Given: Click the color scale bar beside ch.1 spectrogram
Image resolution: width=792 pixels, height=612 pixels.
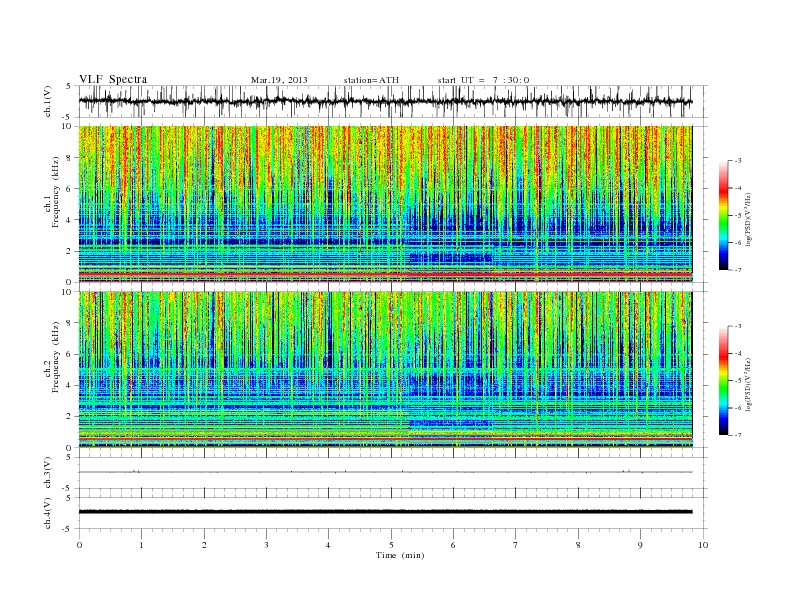Looking at the screenshot, I should [x=723, y=216].
